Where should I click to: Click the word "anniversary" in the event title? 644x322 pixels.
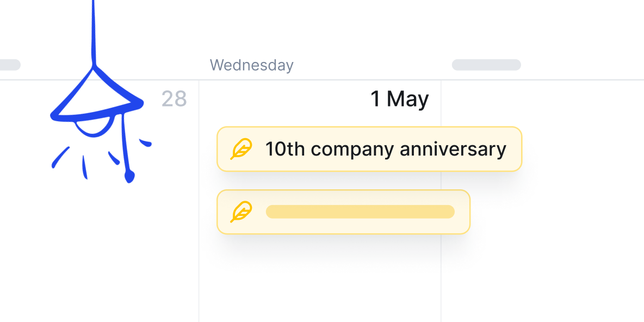453,149
